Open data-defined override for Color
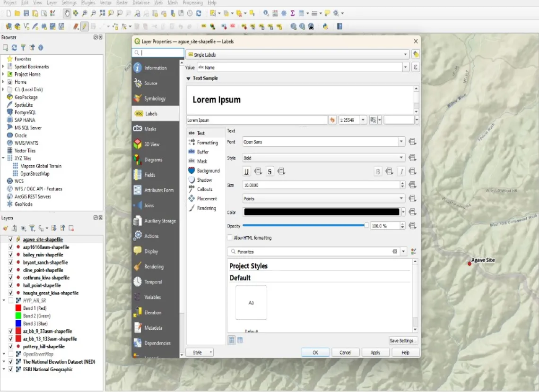The height and width of the screenshot is (392, 539). tap(412, 212)
